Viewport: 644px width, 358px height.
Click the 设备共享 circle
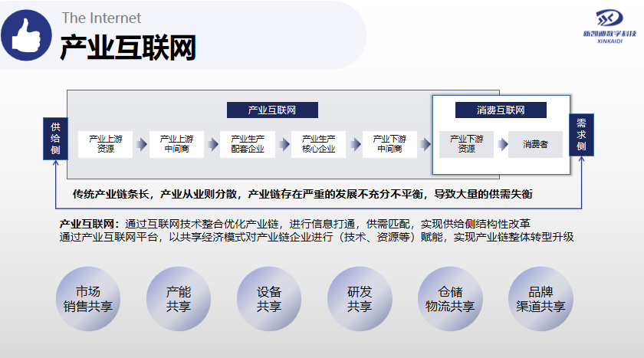point(269,299)
